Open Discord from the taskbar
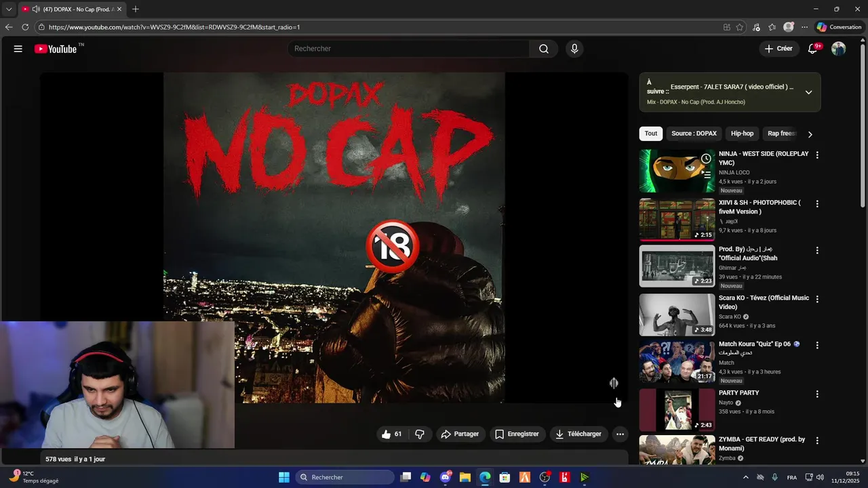868x488 pixels. [x=446, y=477]
